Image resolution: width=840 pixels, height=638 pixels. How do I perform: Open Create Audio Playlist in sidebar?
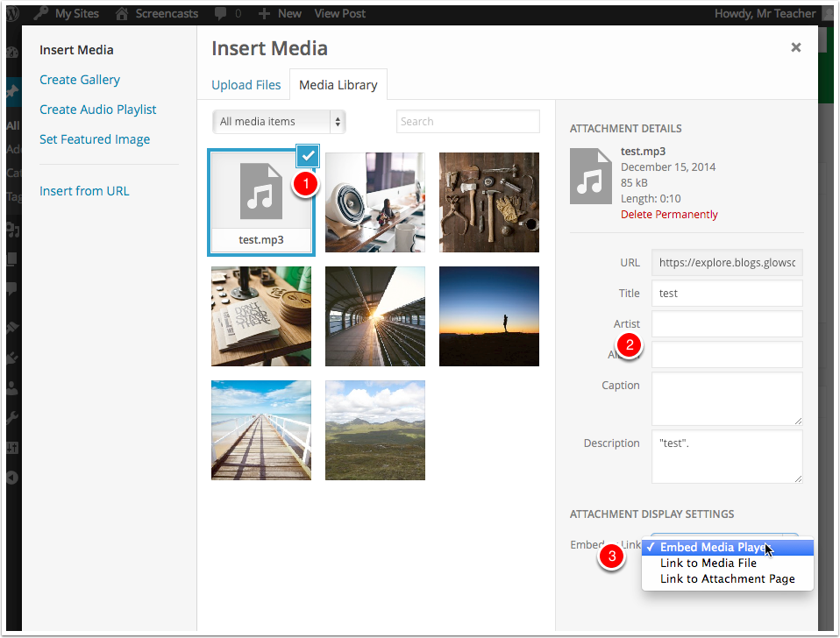click(98, 110)
